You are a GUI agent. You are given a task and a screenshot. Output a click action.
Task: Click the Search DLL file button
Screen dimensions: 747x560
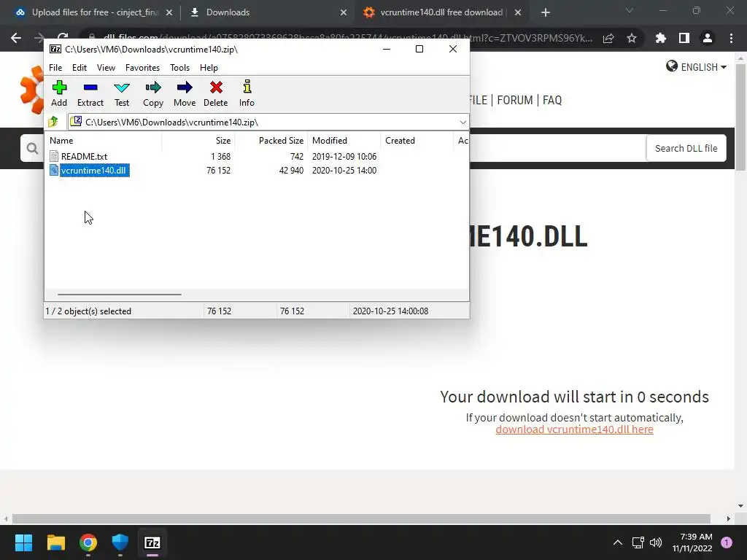point(686,149)
